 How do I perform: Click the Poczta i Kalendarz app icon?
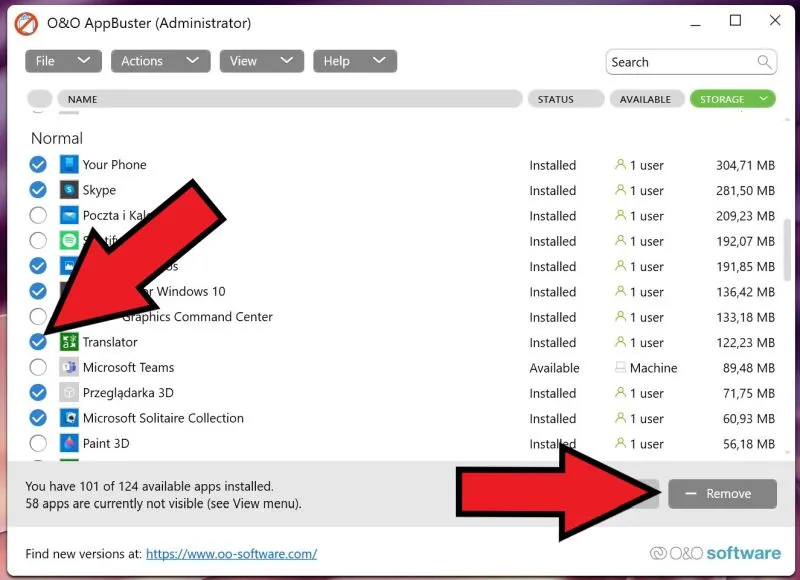[68, 215]
